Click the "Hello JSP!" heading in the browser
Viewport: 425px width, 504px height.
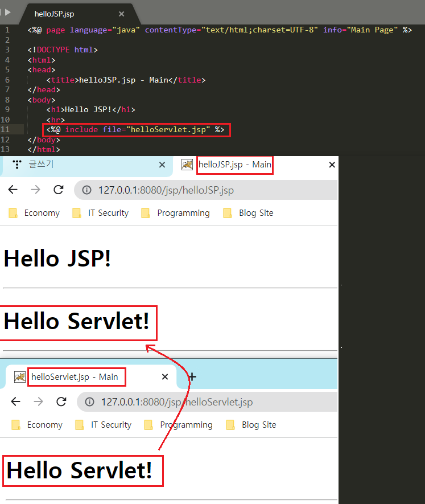pos(57,259)
